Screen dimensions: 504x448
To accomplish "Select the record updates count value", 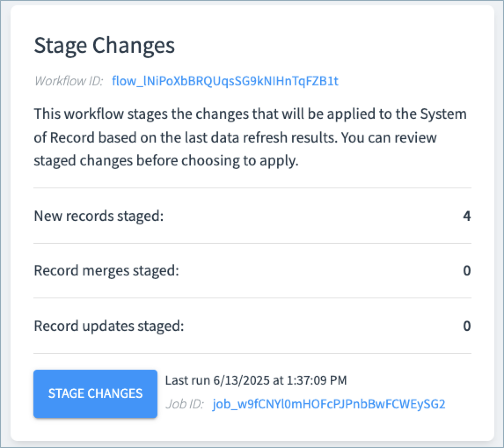I will click(467, 326).
